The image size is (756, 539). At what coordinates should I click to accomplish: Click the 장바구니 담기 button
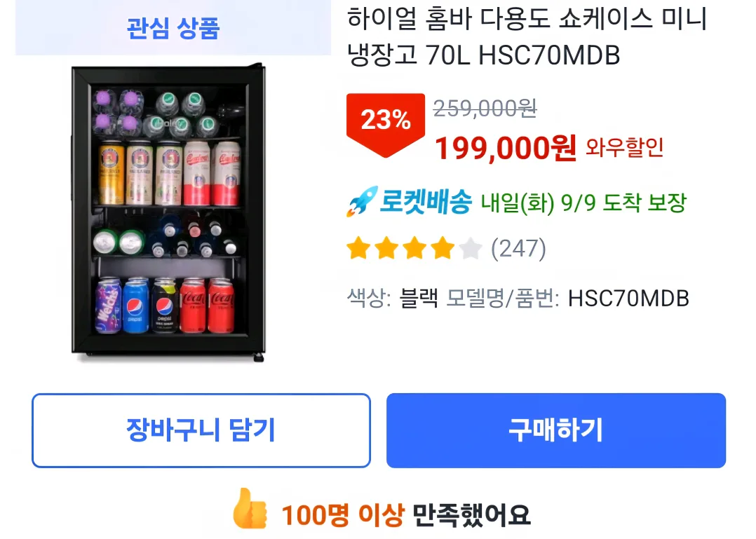coord(201,430)
